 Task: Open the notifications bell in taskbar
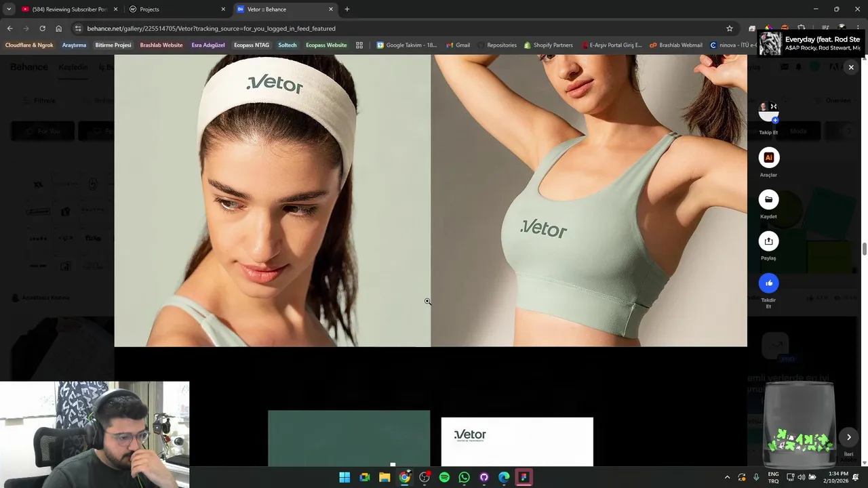pos(856,477)
